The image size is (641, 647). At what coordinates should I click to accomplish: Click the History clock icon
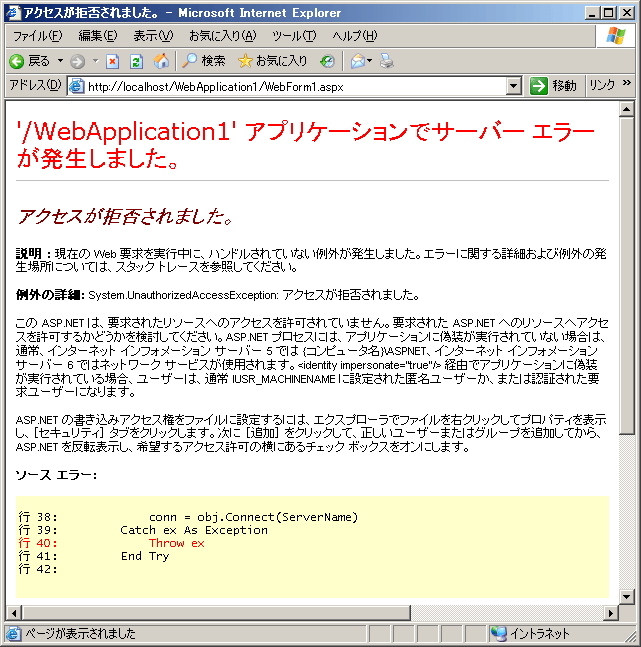(x=327, y=61)
